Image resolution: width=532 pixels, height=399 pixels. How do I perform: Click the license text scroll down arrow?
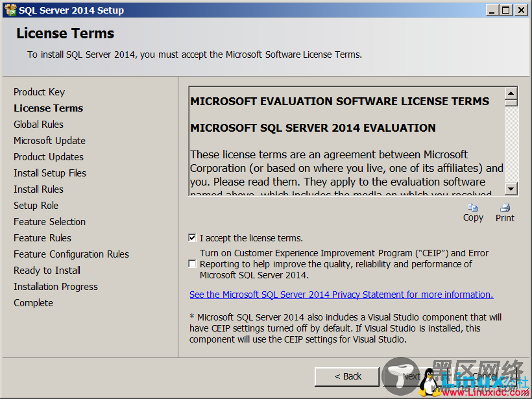(511, 188)
